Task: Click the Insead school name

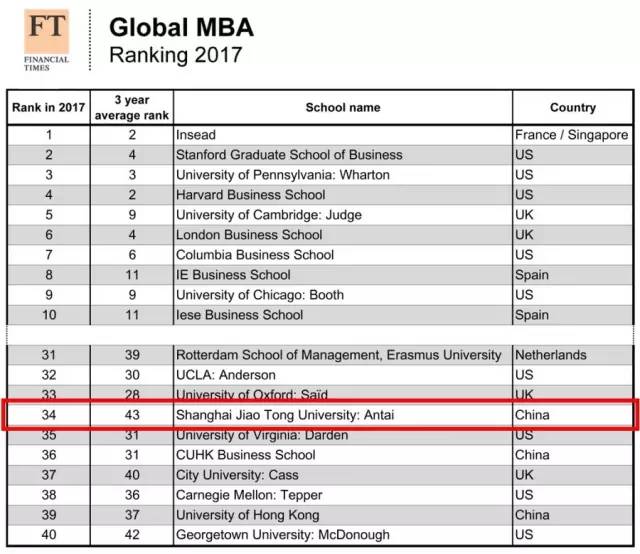Action: pos(196,135)
